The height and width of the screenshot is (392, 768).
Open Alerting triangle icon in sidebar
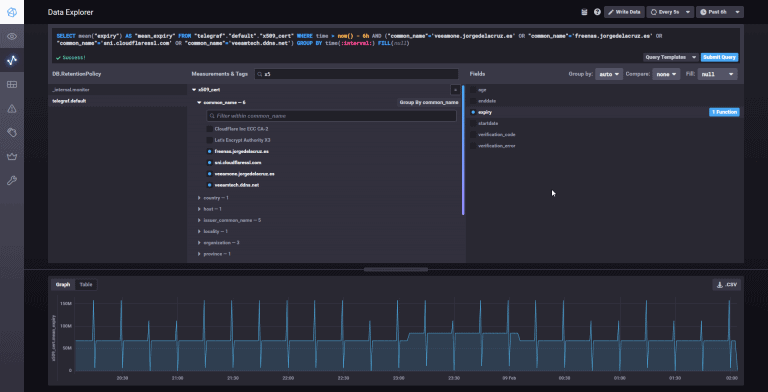tap(12, 109)
